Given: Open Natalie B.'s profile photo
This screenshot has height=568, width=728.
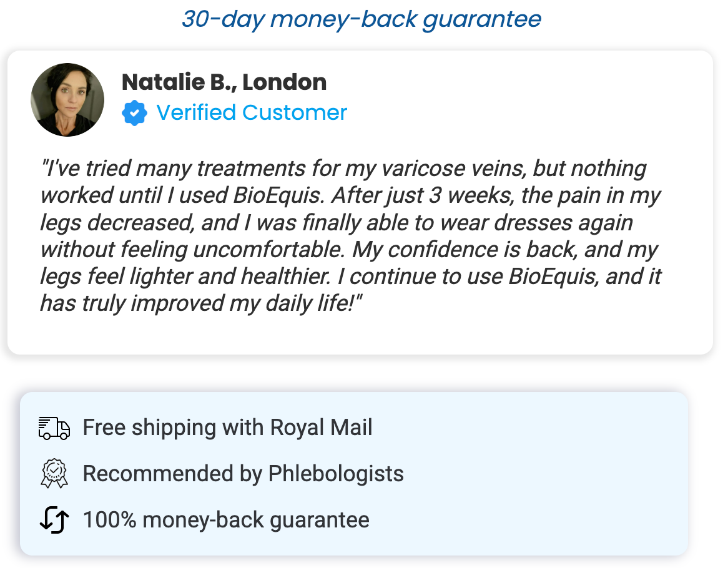Looking at the screenshot, I should 67,99.
